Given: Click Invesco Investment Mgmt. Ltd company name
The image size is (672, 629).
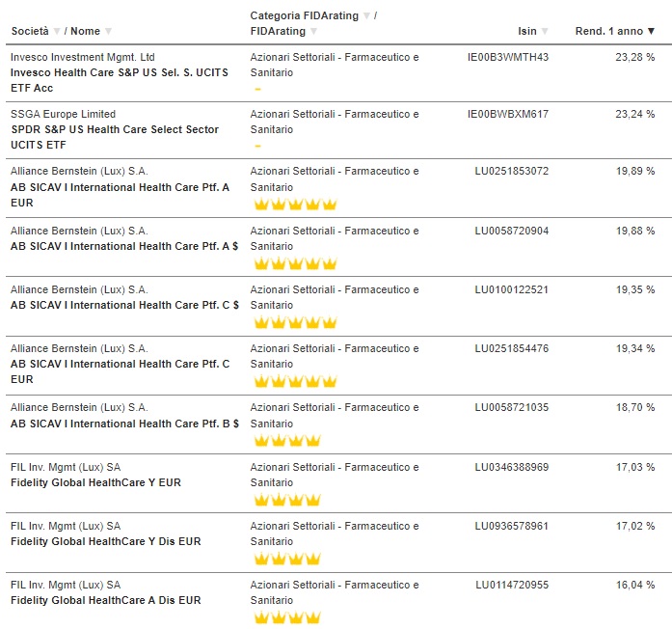Looking at the screenshot, I should (x=83, y=57).
